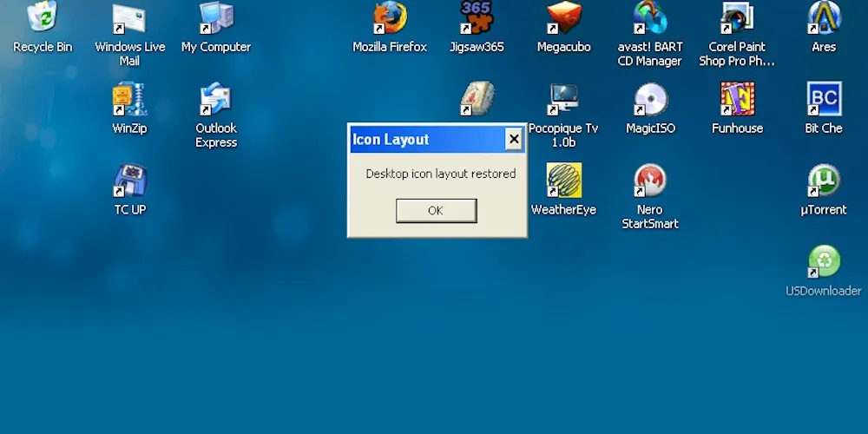Select the Windows Live Mail shortcut
Viewport: 868px width, 434px height.
click(129, 19)
